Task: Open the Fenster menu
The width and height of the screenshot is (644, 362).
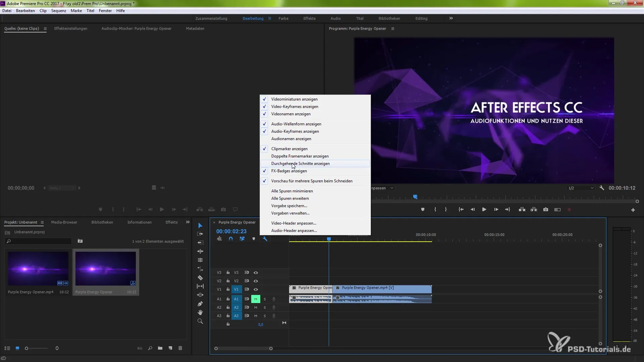Action: 105,11
